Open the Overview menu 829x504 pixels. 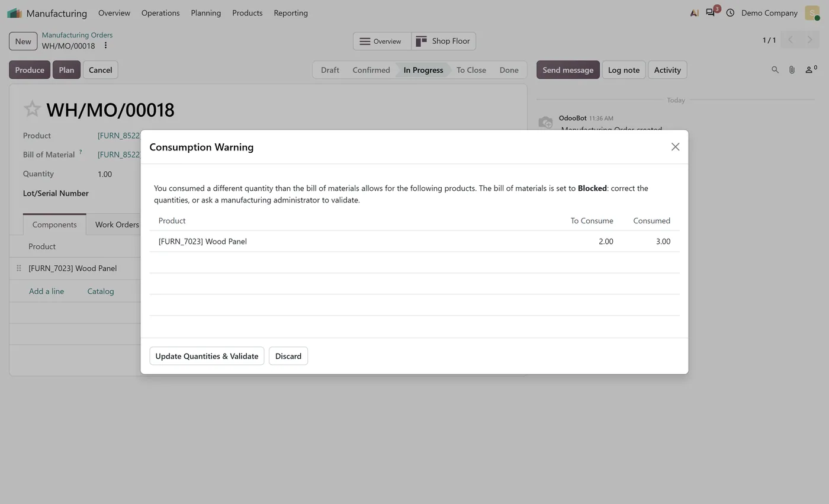(x=114, y=13)
